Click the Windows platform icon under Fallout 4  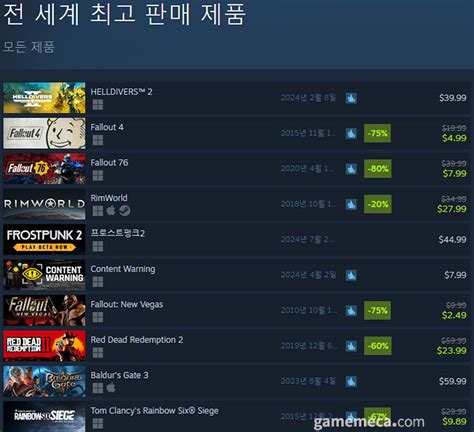click(x=98, y=140)
